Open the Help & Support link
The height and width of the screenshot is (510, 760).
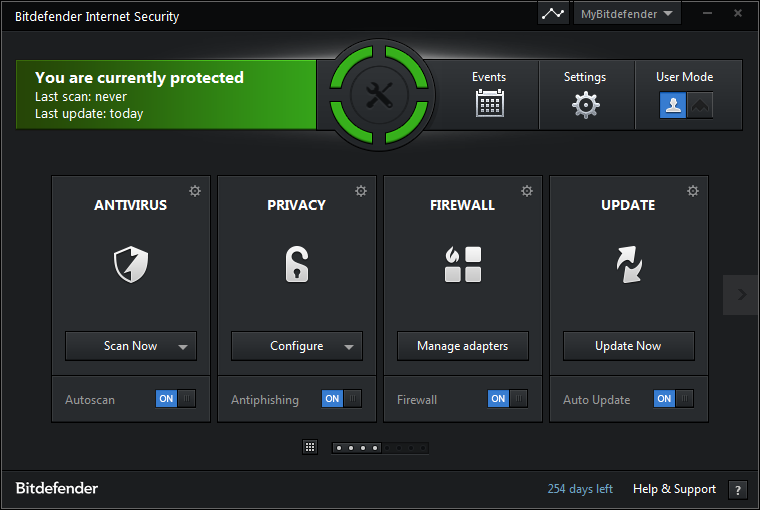pos(674,489)
